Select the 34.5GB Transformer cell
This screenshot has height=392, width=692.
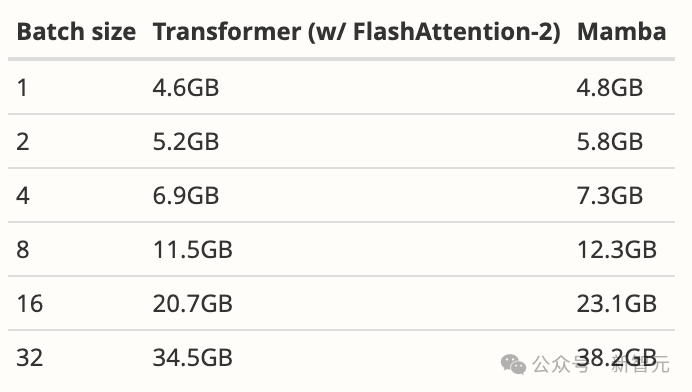(x=192, y=358)
